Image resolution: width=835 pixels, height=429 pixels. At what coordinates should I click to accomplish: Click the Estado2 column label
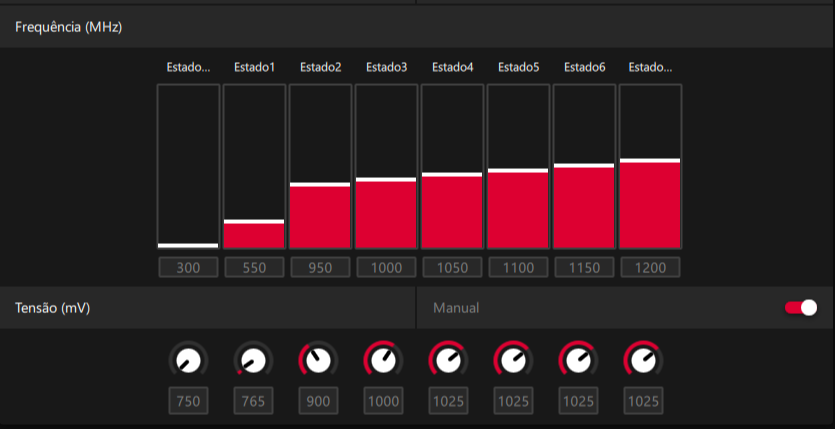tap(321, 68)
